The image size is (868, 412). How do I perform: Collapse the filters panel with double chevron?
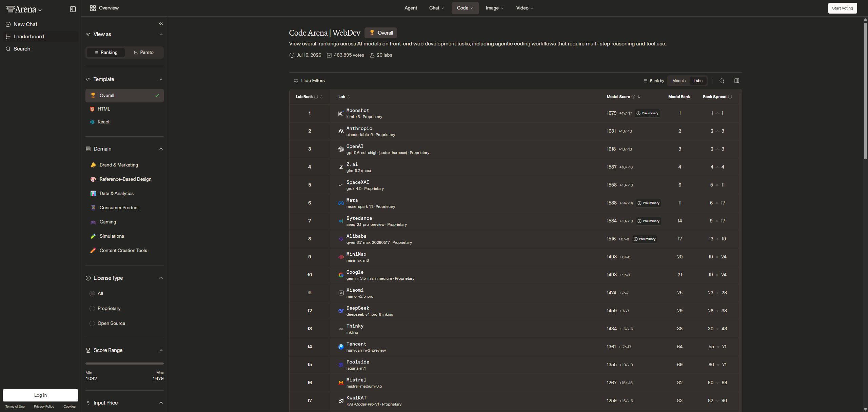tap(161, 23)
